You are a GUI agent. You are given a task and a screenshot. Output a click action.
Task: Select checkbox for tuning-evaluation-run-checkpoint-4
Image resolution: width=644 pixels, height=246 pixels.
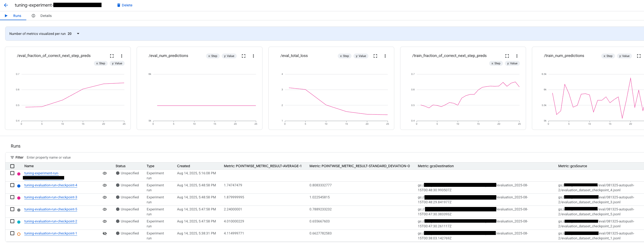tap(12, 185)
